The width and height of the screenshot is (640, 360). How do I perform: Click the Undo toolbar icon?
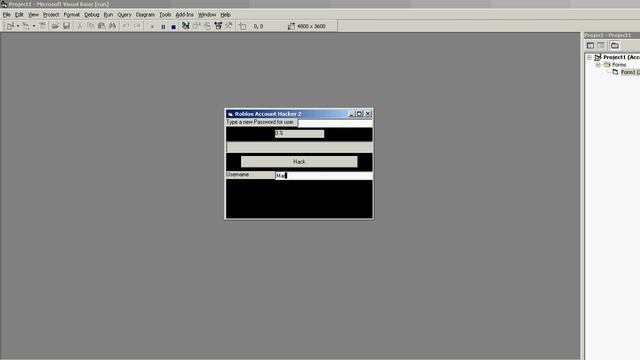(126, 26)
